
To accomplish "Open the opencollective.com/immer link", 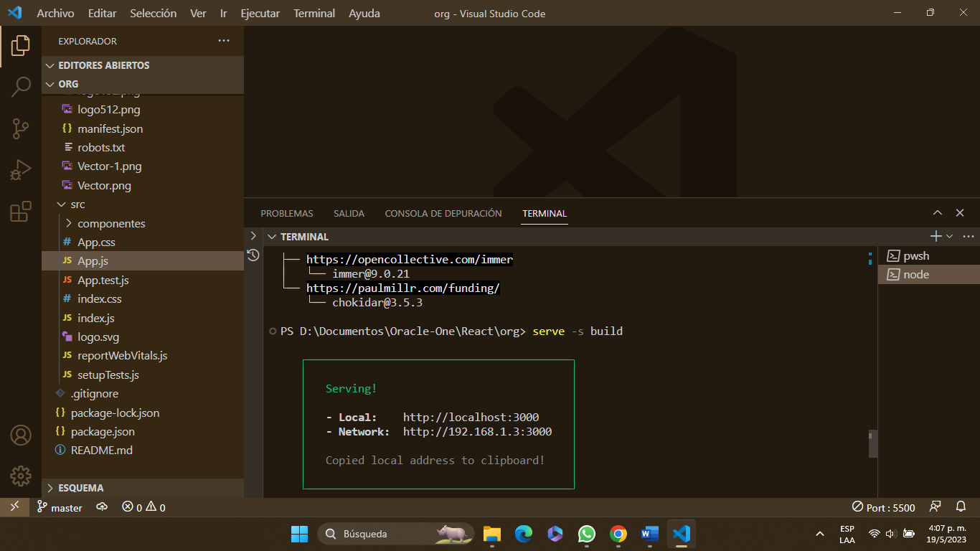I will pyautogui.click(x=410, y=259).
